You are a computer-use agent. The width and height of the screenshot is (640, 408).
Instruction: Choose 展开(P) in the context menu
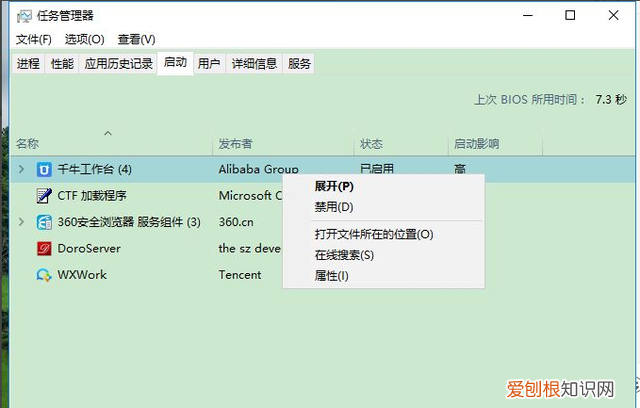pos(383,186)
